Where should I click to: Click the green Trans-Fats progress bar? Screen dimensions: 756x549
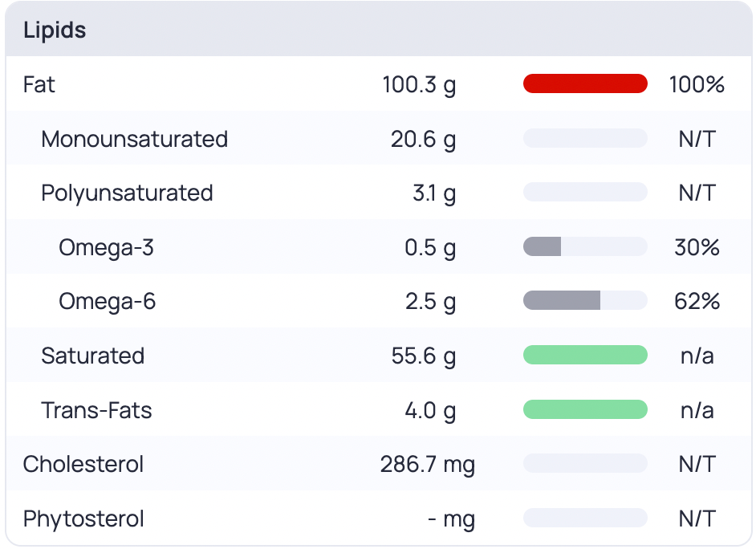click(585, 410)
